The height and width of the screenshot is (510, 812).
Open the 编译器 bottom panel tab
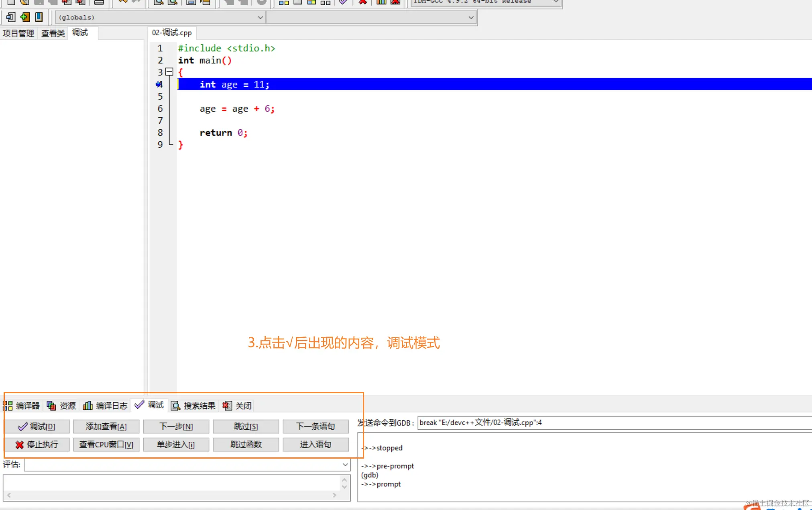(22, 406)
